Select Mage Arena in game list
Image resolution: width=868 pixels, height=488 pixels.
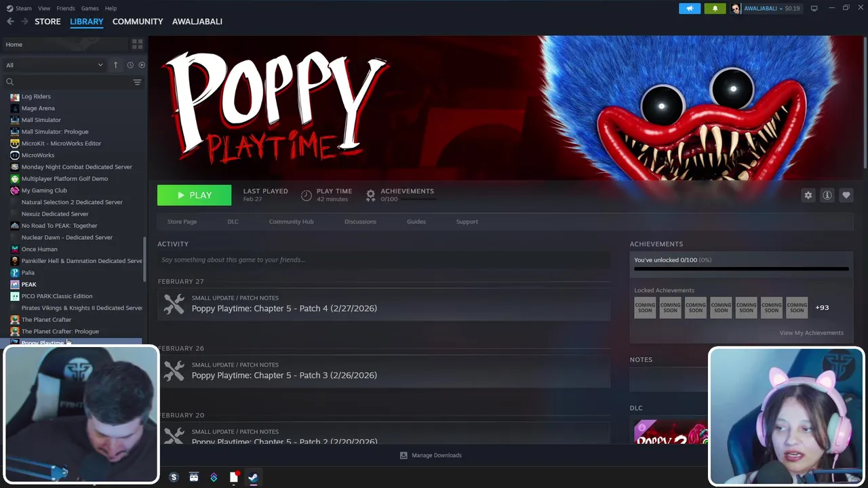38,108
